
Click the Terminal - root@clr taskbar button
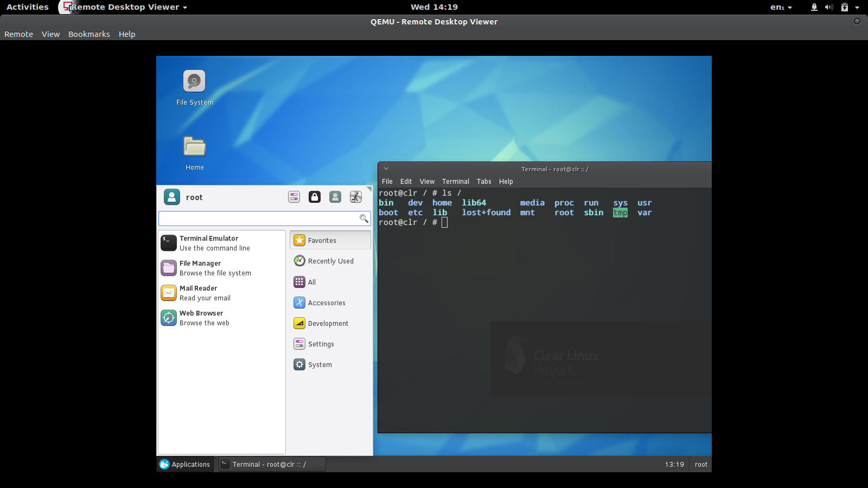coord(272,464)
